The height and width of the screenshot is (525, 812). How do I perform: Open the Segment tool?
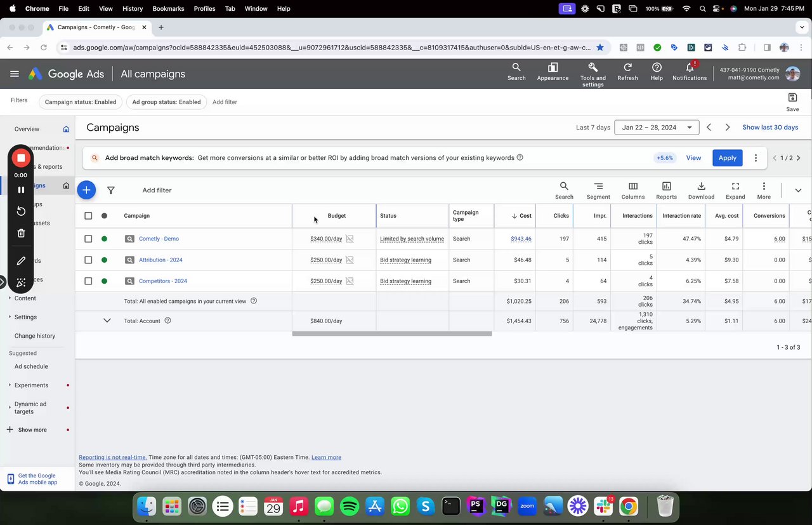tap(598, 190)
